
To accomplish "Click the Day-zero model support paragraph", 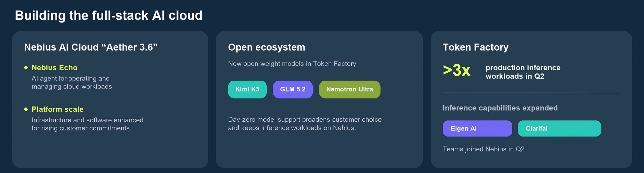I will click(305, 124).
